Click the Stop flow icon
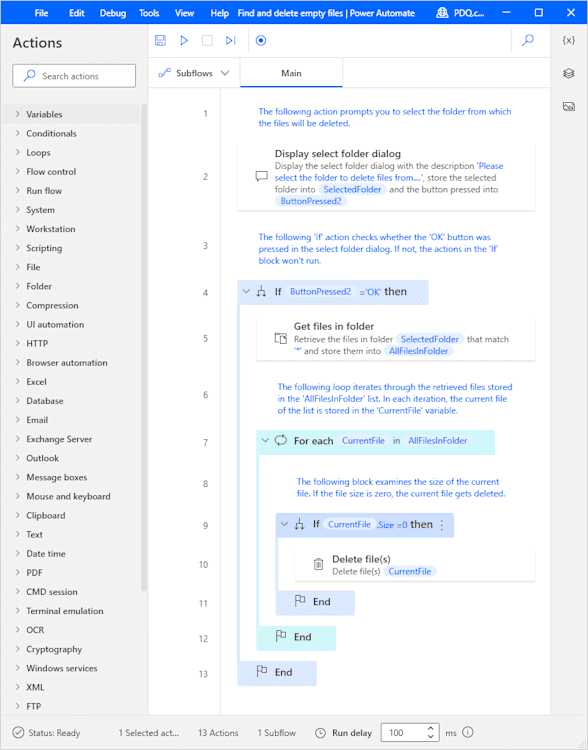This screenshot has width=588, height=750. (207, 41)
